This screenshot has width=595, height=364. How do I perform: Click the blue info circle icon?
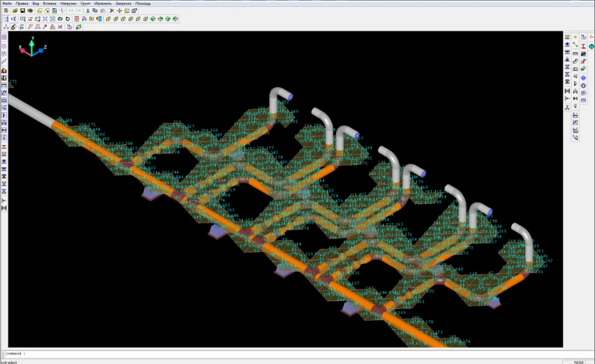pos(62,11)
